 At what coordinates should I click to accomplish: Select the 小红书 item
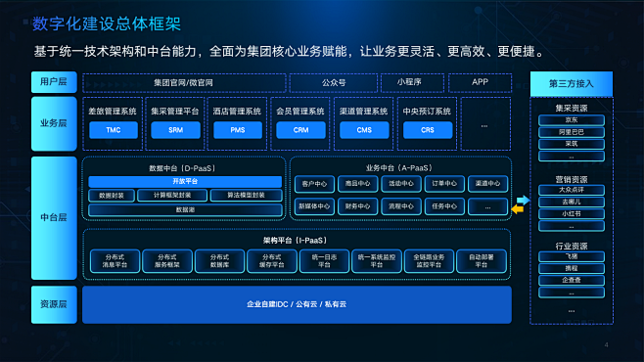point(572,214)
